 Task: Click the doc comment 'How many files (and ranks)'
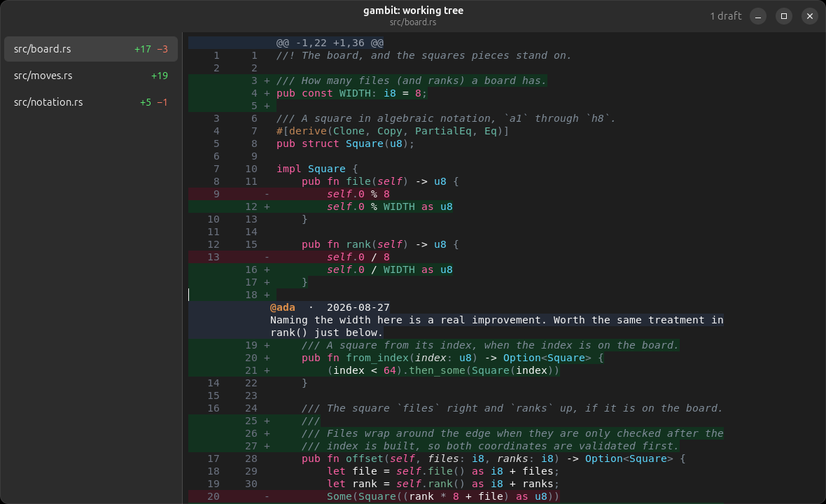pyautogui.click(x=412, y=80)
